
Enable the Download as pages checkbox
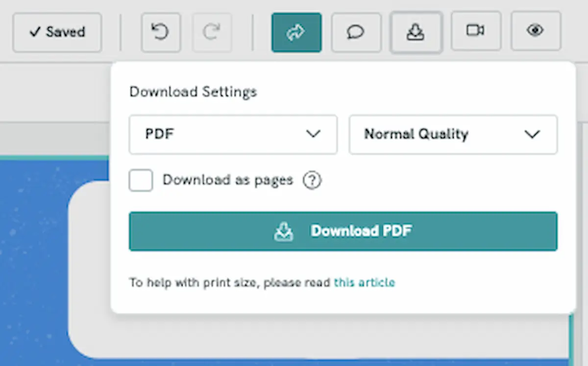(141, 180)
